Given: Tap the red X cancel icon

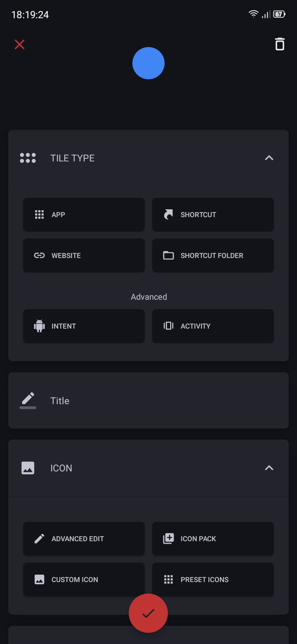Looking at the screenshot, I should (x=19, y=45).
